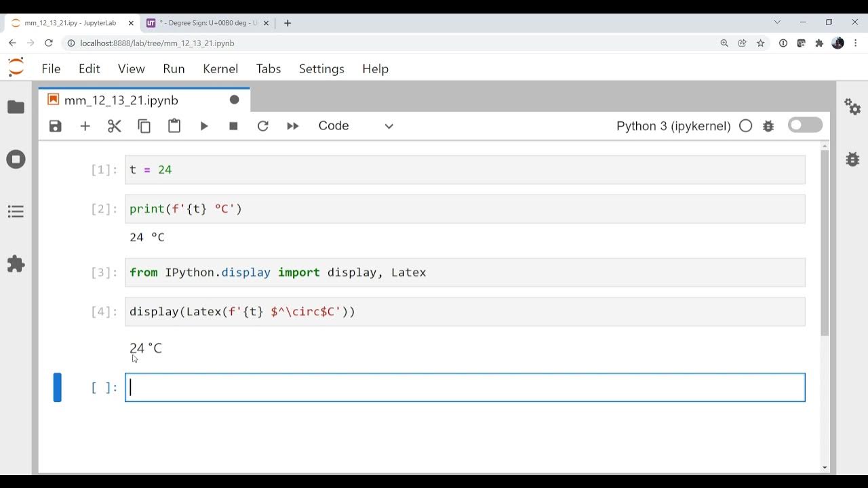Toggle the debugger switch in the toolbar
This screenshot has width=868, height=488.
[x=805, y=125]
